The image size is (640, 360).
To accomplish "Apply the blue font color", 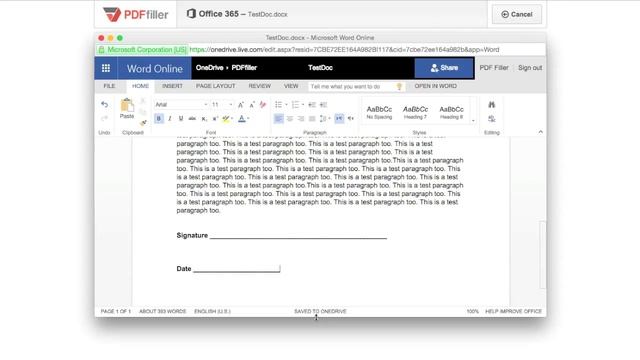I will point(242,119).
